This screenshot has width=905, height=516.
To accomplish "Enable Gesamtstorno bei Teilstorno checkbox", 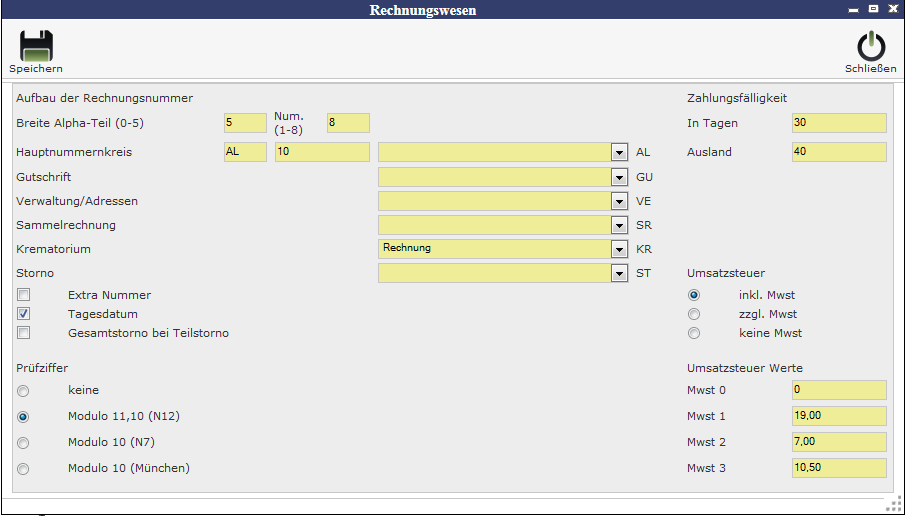I will pos(23,333).
